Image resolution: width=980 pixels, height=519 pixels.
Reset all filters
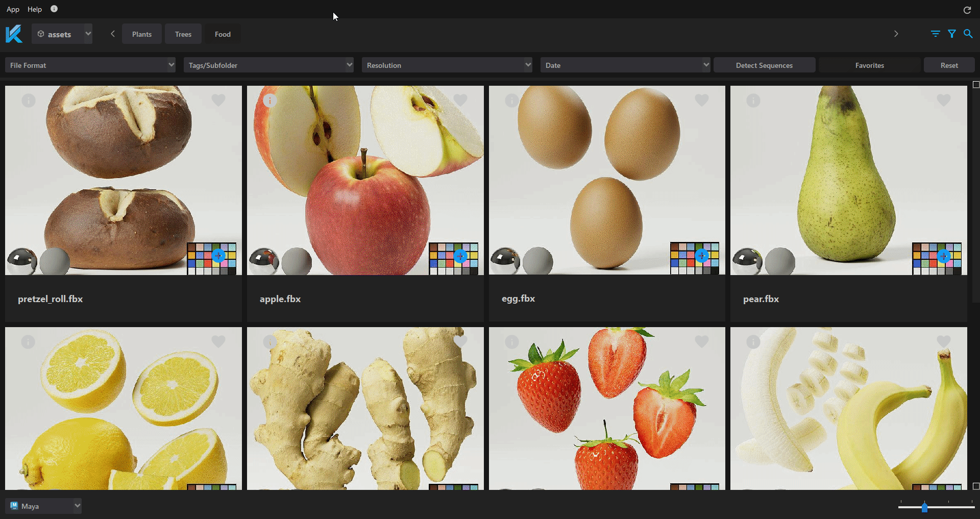tap(949, 65)
